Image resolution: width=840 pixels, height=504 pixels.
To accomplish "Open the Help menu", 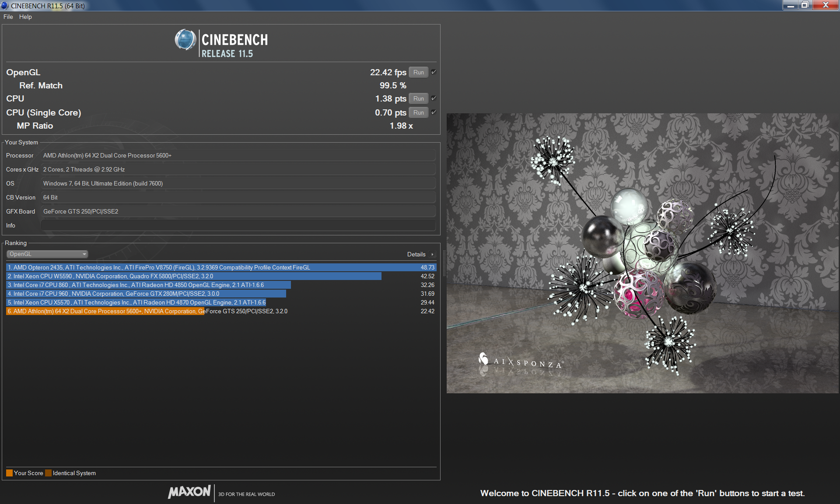I will coord(25,17).
